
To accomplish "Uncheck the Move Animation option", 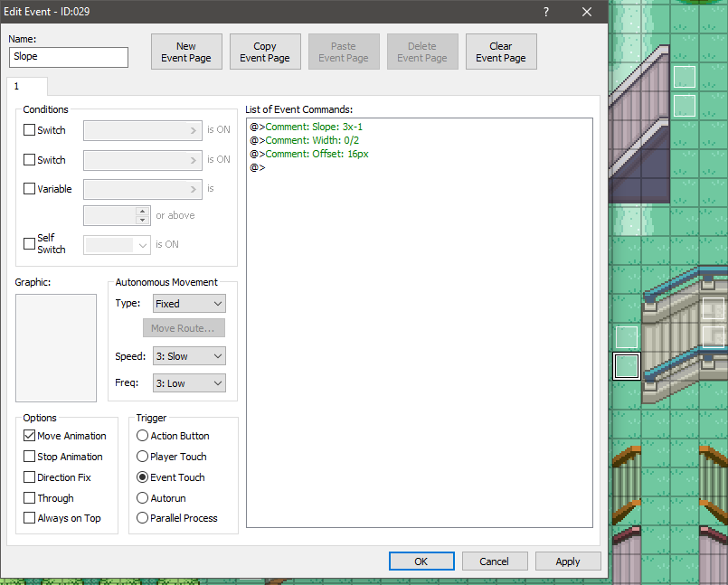I will [30, 436].
